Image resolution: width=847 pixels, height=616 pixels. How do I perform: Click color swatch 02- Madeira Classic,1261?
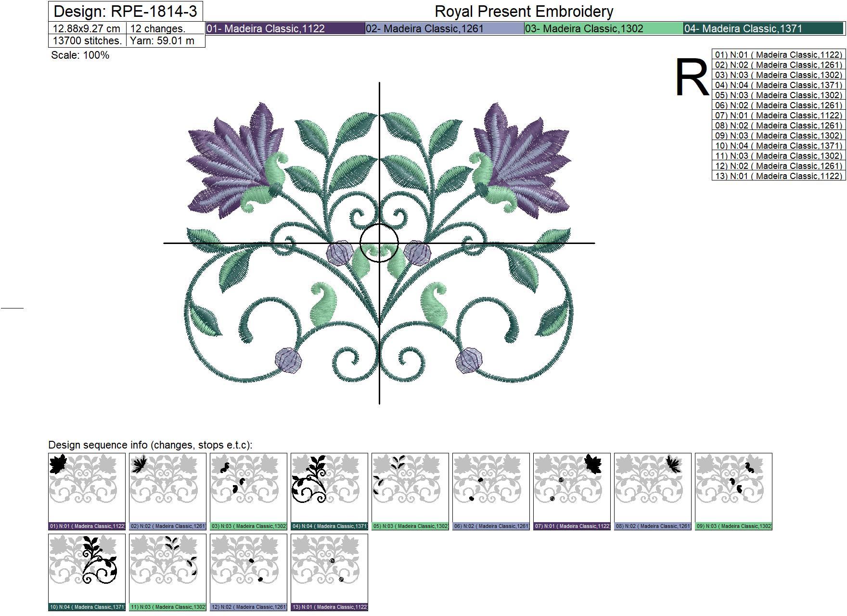coord(445,28)
